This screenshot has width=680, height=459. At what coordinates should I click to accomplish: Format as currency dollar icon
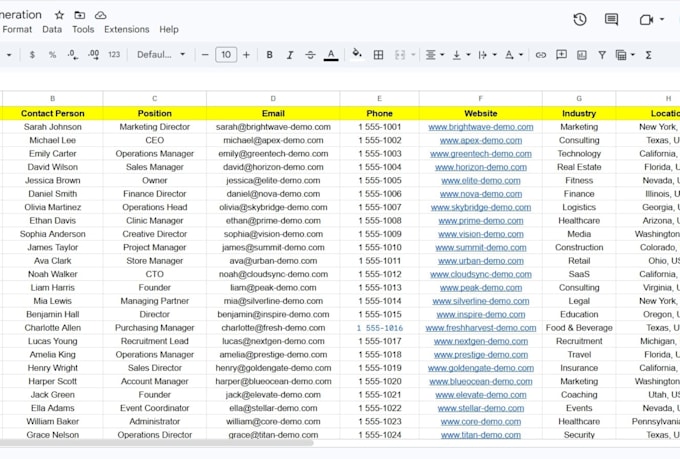(32, 55)
